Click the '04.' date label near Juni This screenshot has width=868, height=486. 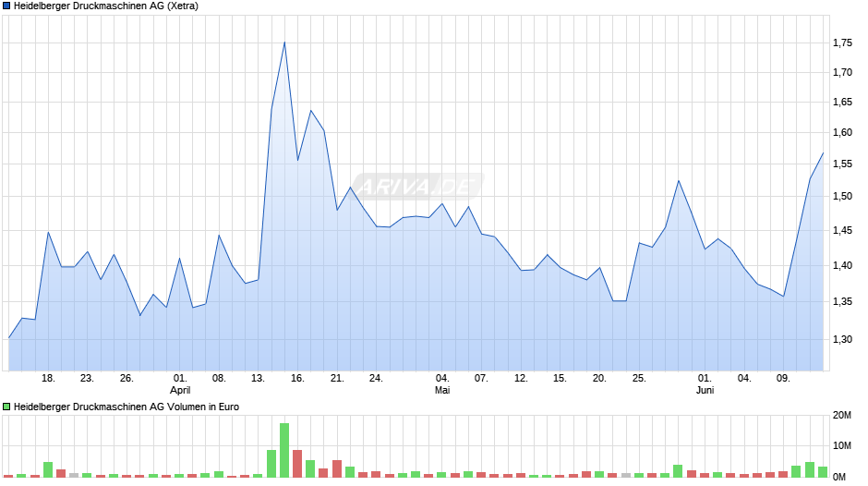[x=744, y=379]
